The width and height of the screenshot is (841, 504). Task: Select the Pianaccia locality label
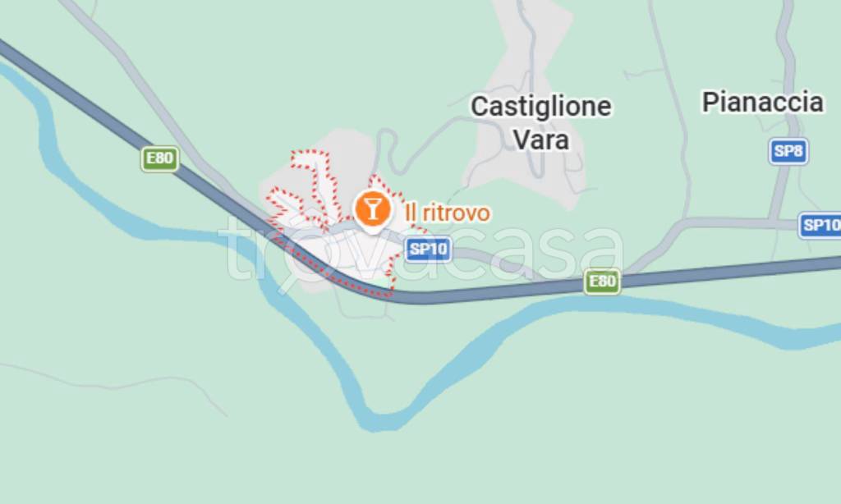pyautogui.click(x=763, y=102)
